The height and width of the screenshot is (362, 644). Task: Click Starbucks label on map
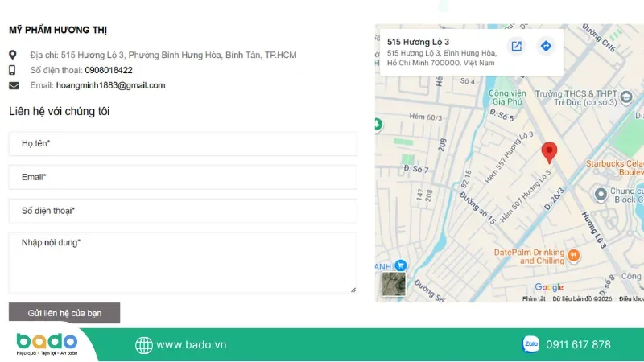[614, 168]
